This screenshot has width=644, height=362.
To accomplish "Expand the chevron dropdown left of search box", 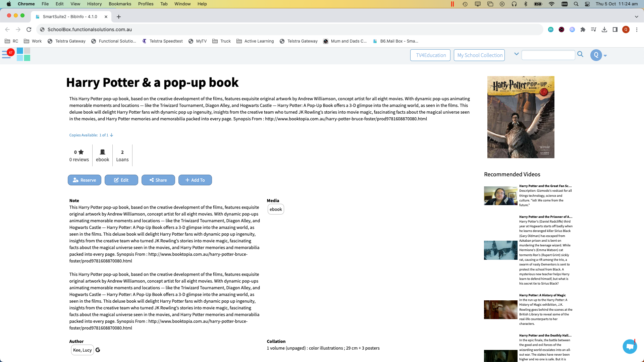I will pyautogui.click(x=517, y=54).
